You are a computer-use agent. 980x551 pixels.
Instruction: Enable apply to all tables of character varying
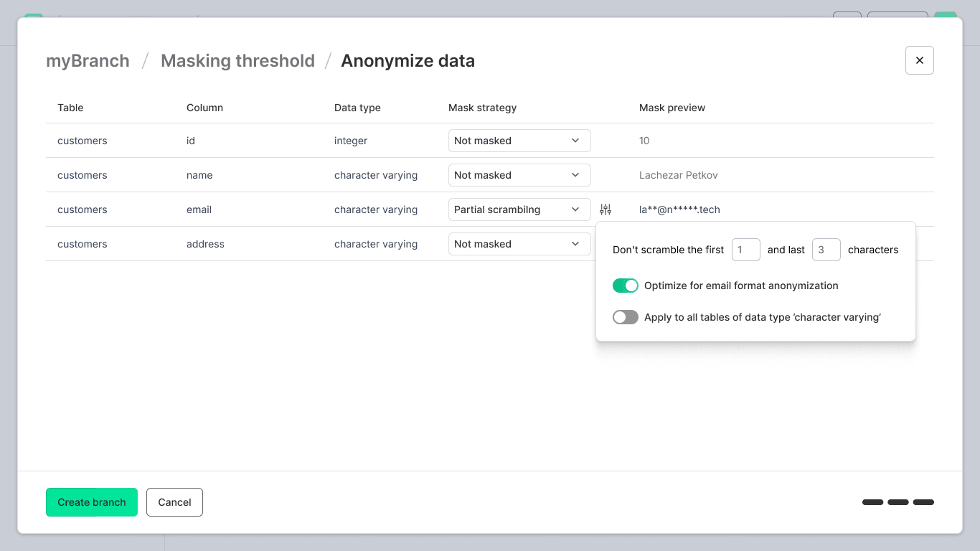pos(625,317)
